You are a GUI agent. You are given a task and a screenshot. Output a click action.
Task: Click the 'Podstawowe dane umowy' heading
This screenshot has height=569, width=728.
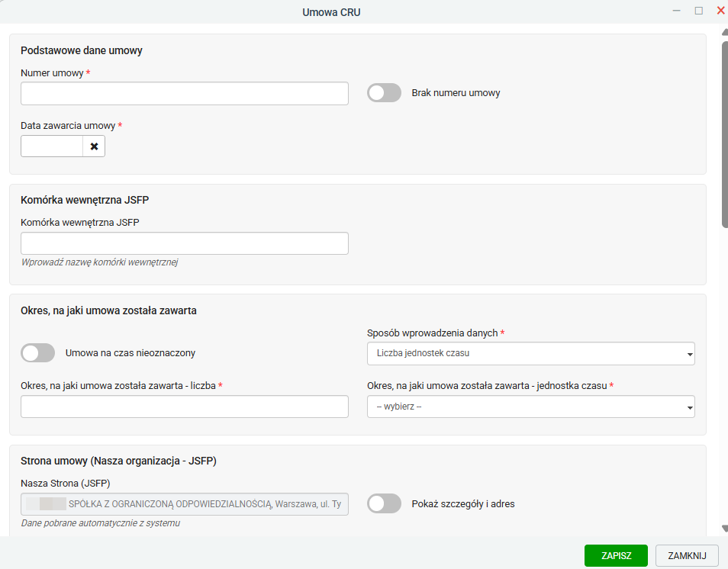(81, 50)
